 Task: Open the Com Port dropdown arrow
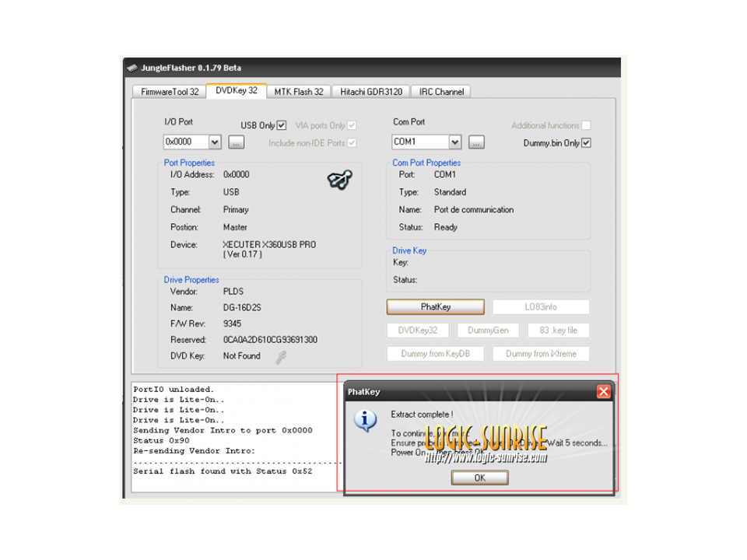(455, 142)
